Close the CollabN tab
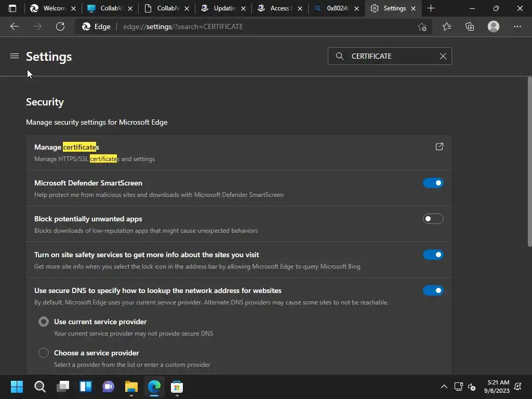This screenshot has height=399, width=532. pyautogui.click(x=187, y=9)
